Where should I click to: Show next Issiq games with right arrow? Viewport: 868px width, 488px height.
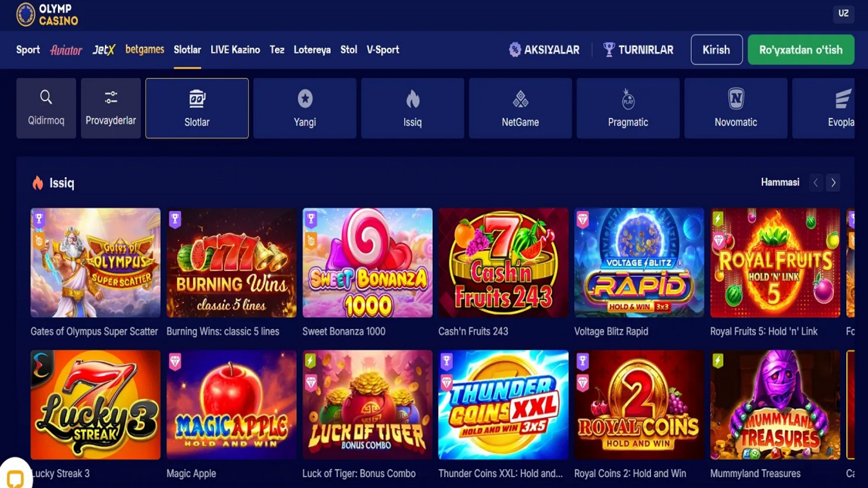point(833,183)
